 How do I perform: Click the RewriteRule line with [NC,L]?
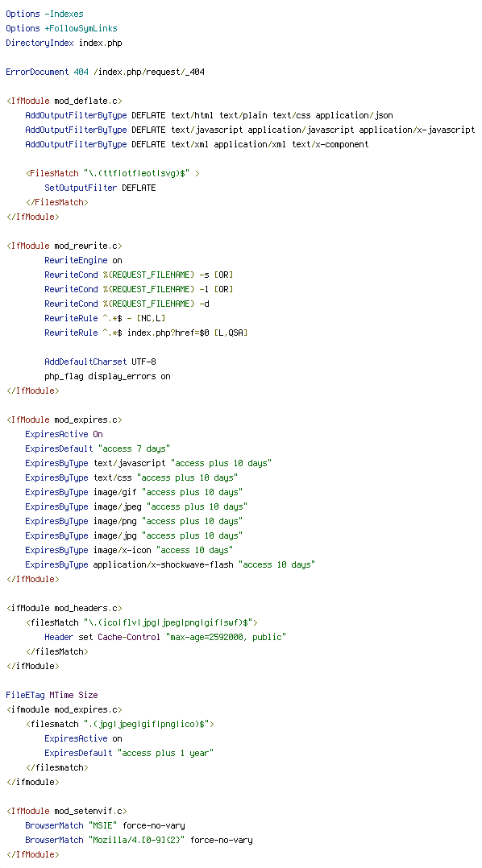tap(106, 318)
